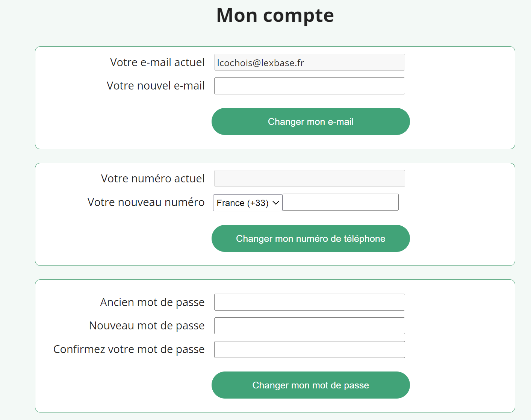
Task: Click the 'Votre nouvel e-mail' label text
Action: click(156, 86)
